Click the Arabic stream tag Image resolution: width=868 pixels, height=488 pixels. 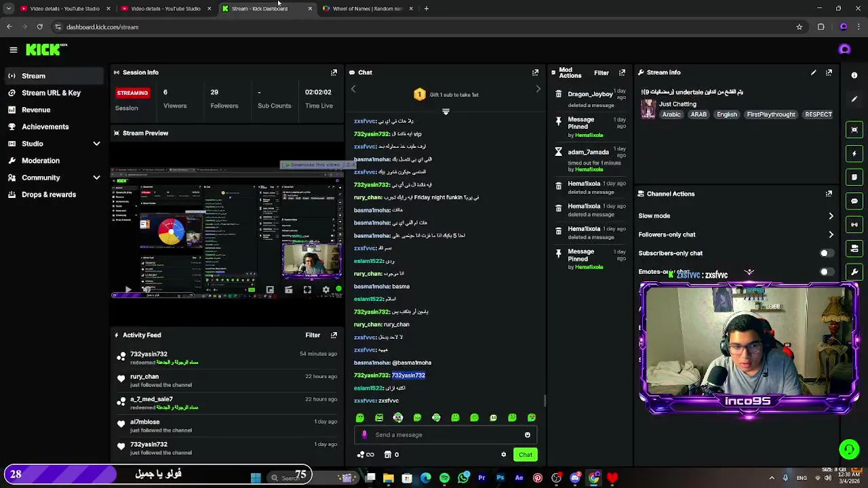tap(671, 115)
